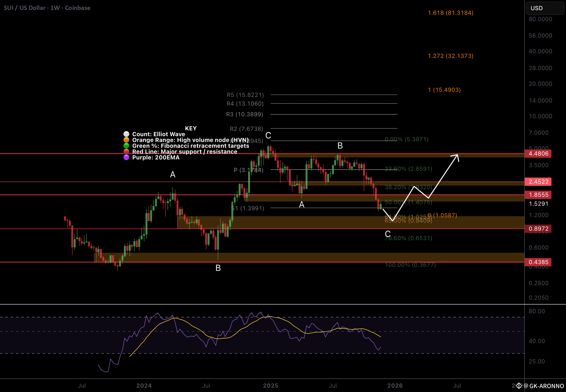Click the 2024 marker on time axis
Screen dimensions: 566x392
144,386
